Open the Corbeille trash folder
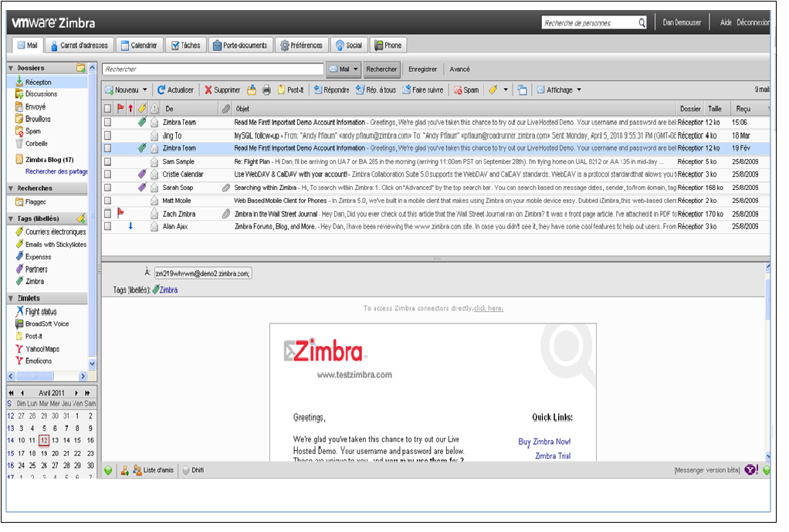Screen dimensions: 789x532 click(32, 144)
